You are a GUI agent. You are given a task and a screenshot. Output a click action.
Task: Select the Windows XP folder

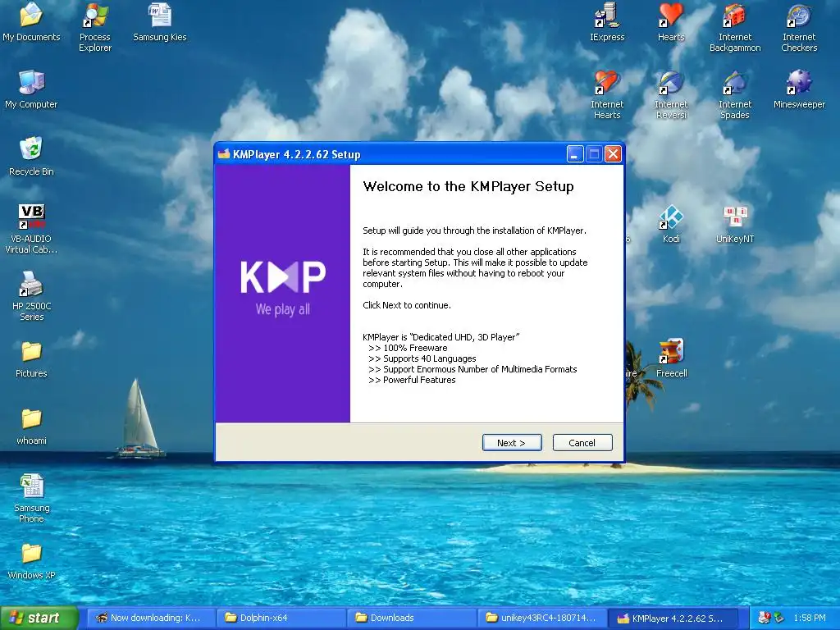[31, 561]
